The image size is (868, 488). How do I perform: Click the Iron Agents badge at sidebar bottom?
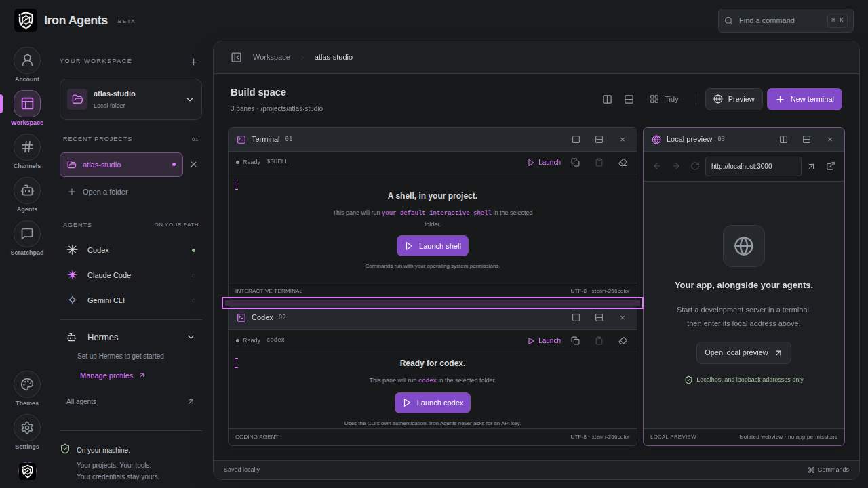[x=27, y=471]
